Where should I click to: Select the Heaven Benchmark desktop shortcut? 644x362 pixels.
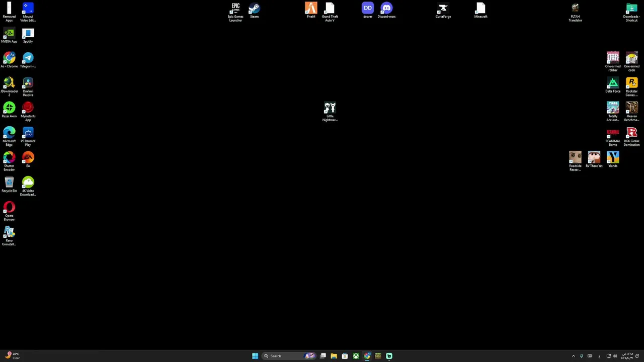tap(631, 112)
